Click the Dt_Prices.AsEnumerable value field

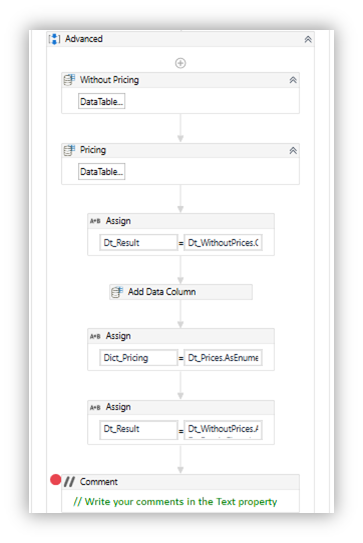point(223,358)
